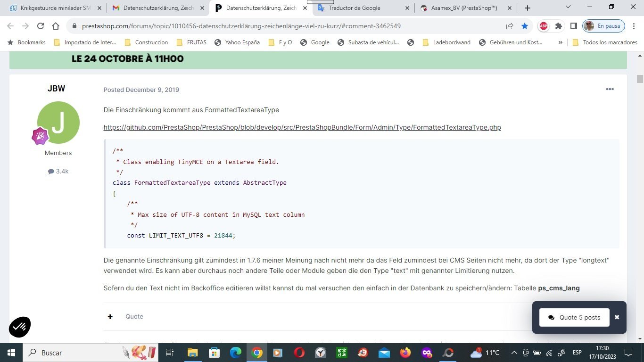The height and width of the screenshot is (362, 644).
Task: Open the Google bookmark
Action: click(315, 42)
